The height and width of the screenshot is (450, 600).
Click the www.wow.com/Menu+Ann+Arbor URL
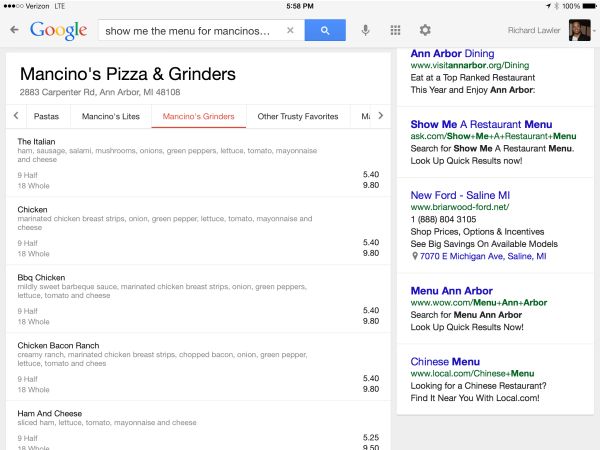[x=479, y=303]
